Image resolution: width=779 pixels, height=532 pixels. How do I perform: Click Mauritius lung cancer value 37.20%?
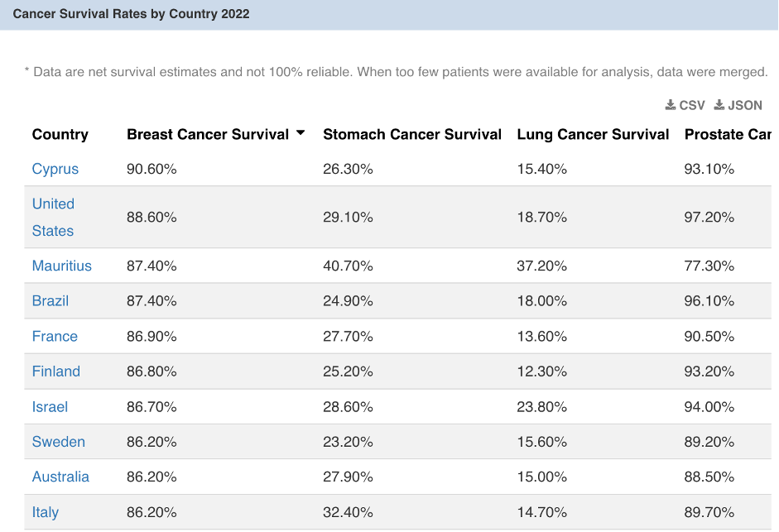click(542, 266)
